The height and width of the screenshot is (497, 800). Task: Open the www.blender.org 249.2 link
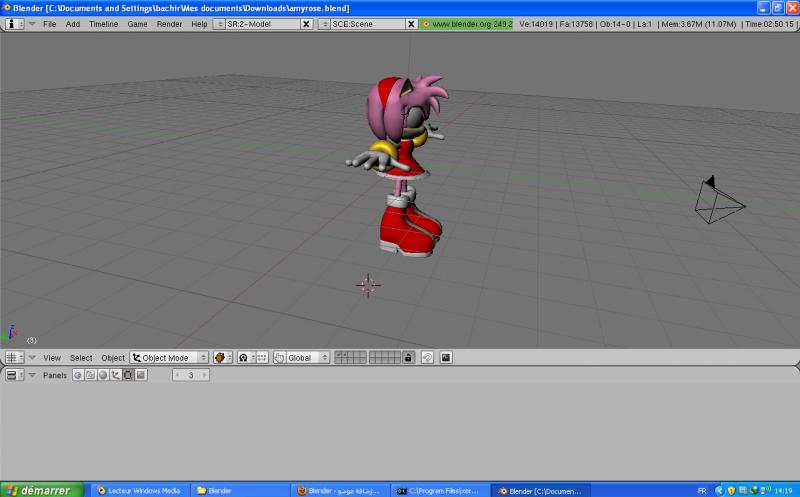[x=467, y=24]
